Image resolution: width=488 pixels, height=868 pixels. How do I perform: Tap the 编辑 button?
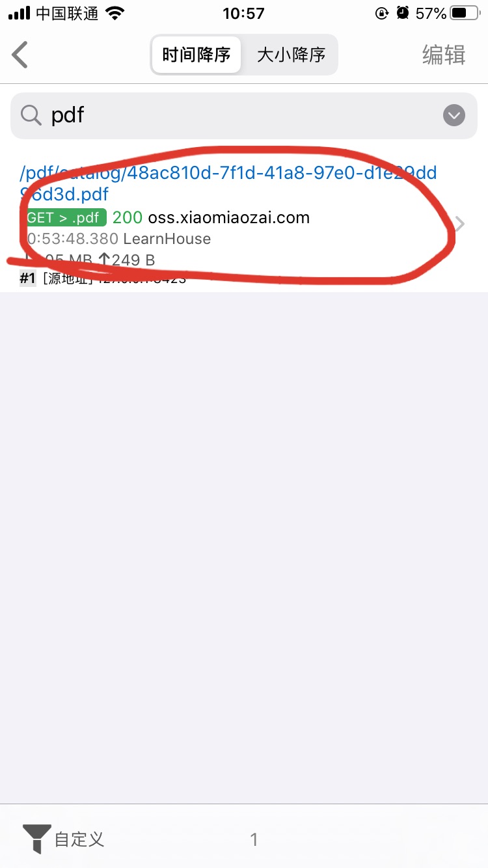444,55
